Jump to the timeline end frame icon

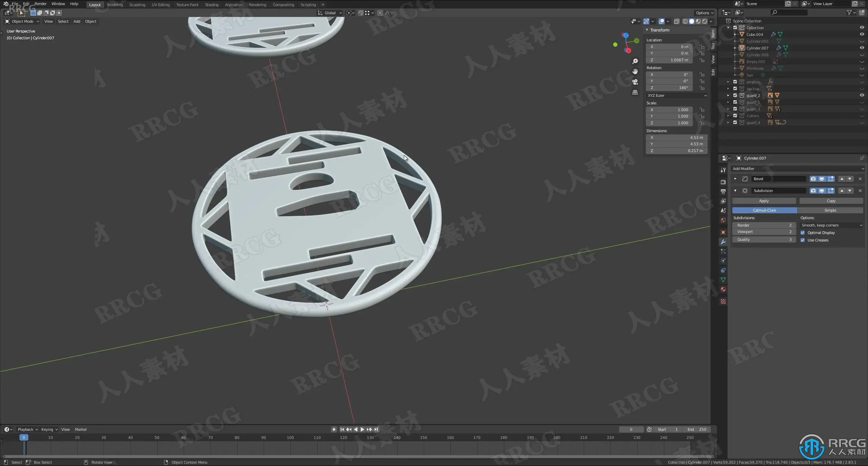pos(376,429)
